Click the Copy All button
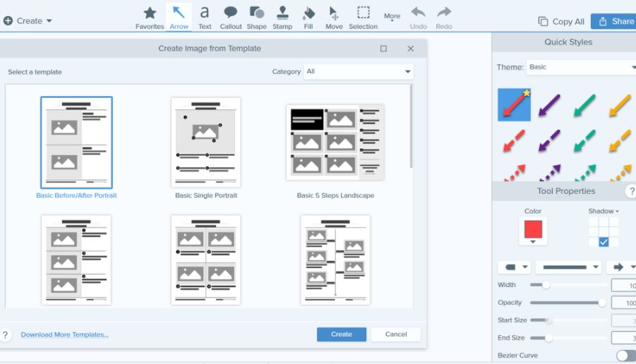This screenshot has width=636, height=364. tap(561, 21)
